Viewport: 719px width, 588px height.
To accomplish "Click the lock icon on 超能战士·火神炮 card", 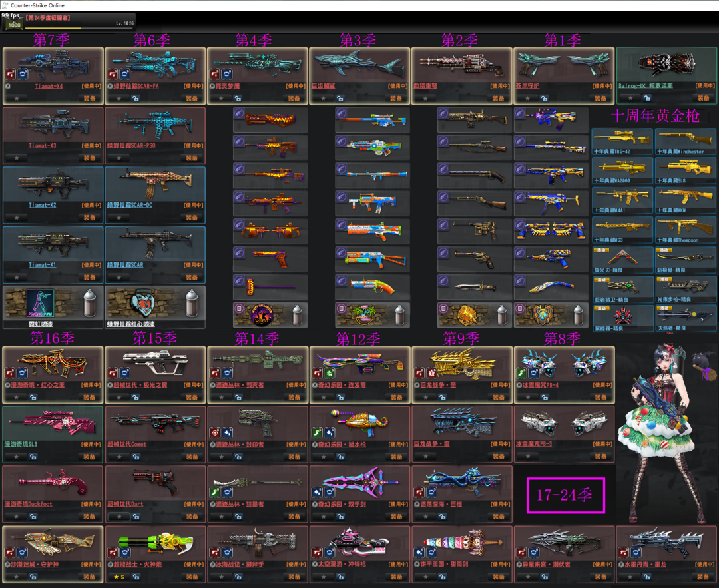I will tap(136, 577).
